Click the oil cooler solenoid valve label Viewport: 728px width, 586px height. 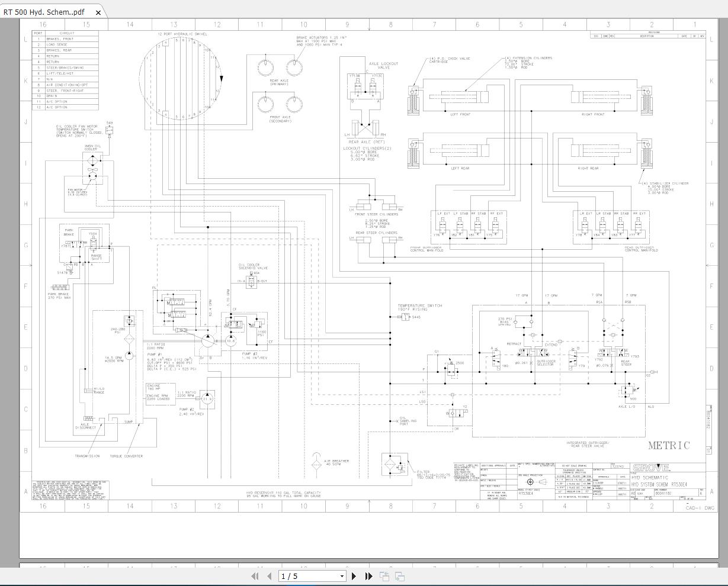[253, 266]
